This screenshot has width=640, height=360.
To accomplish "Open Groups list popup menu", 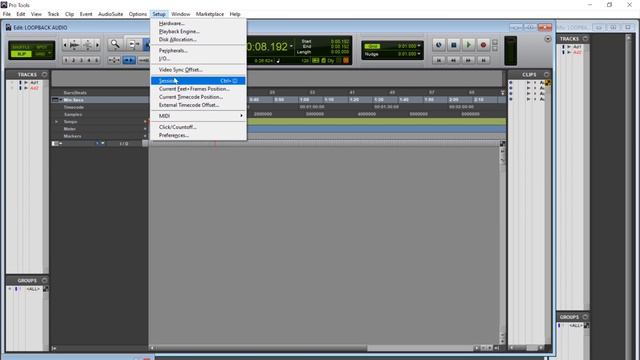I will 44,280.
